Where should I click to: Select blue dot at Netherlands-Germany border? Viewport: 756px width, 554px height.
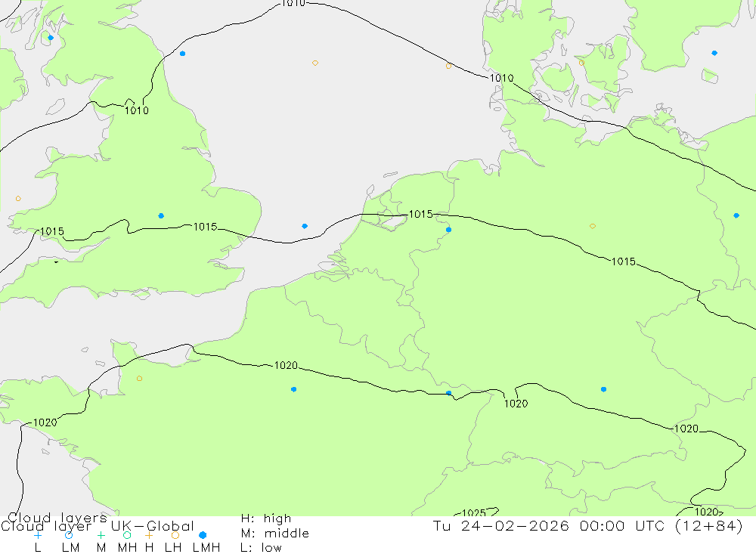[x=448, y=230]
